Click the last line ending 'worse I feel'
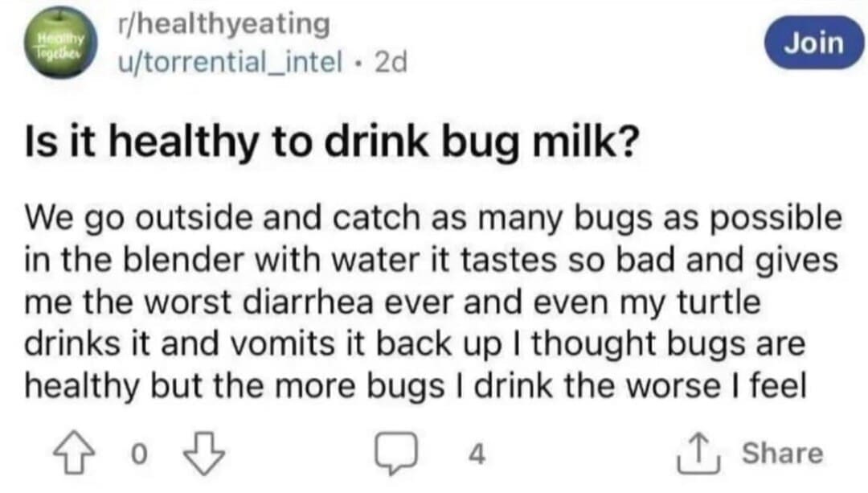The width and height of the screenshot is (868, 493). coord(415,387)
